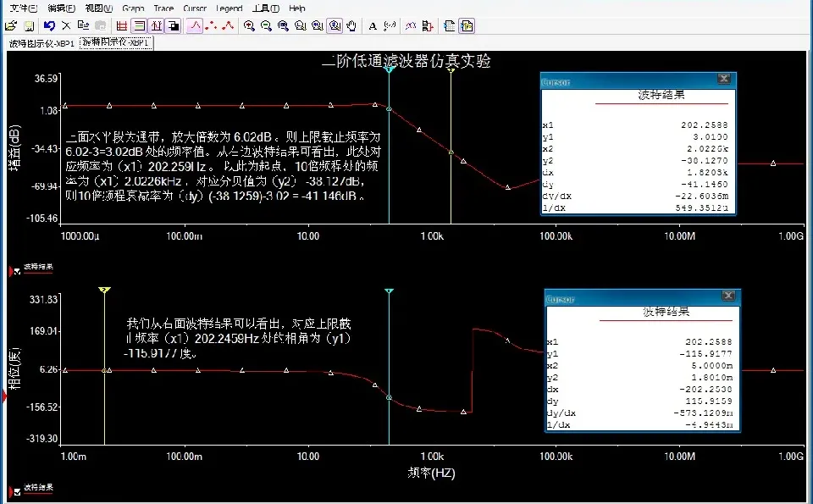This screenshot has width=813, height=504.
Task: Toggle the phase graph legend checkbox
Action: (x=17, y=491)
